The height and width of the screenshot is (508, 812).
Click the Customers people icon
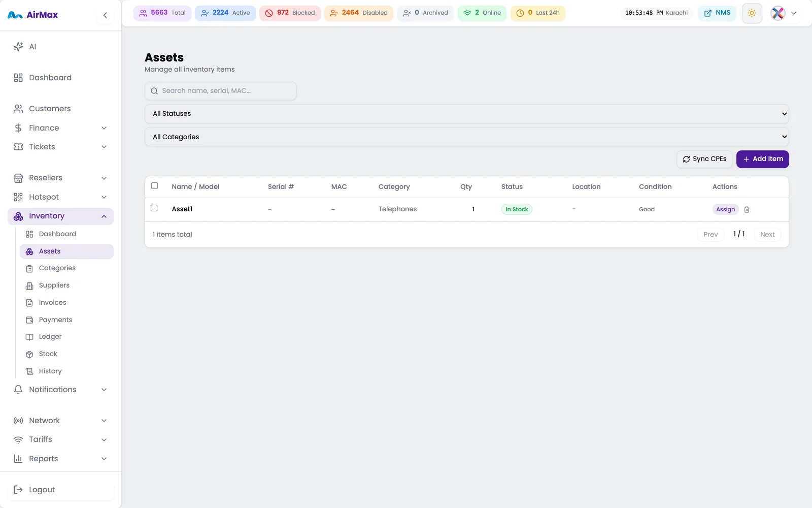coord(18,109)
